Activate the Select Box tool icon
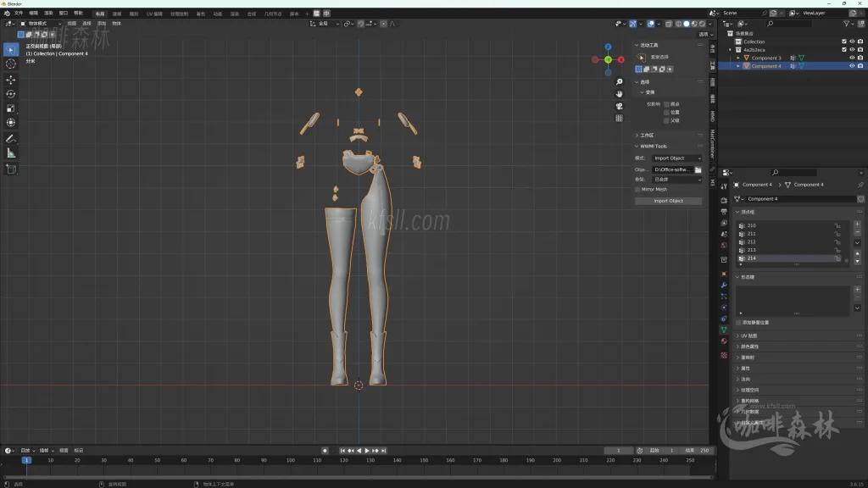 tap(10, 50)
